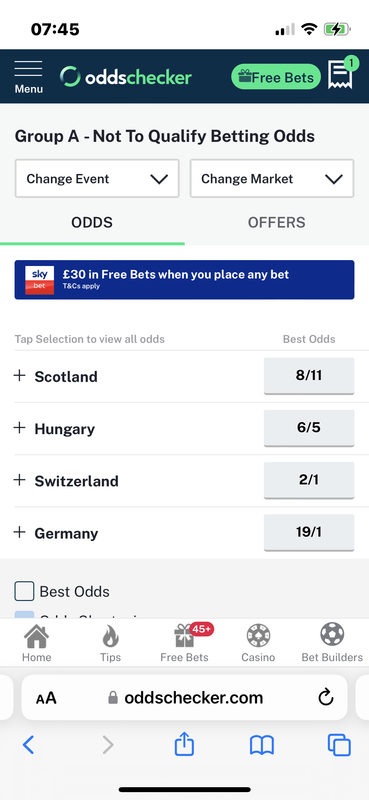Tick the Best Odds checkbox
The width and height of the screenshot is (369, 800).
pyautogui.click(x=24, y=591)
